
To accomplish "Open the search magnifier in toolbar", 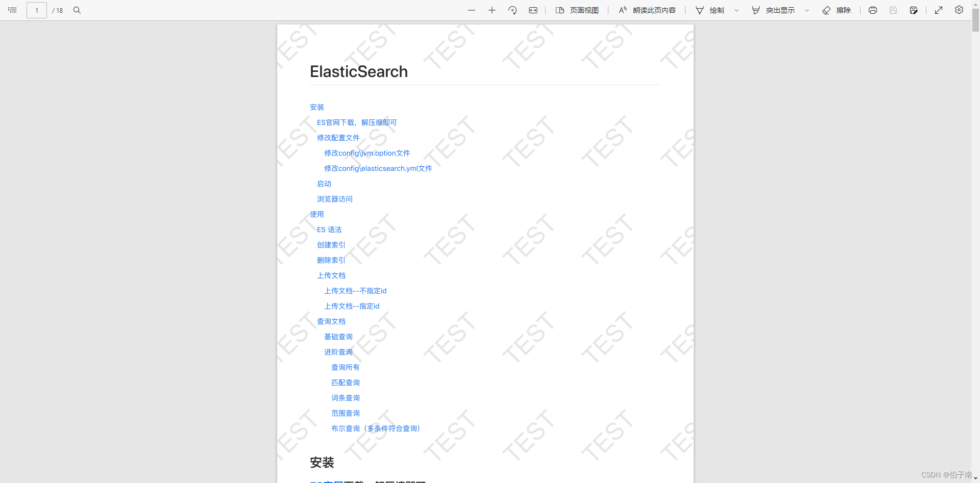I will click(x=77, y=10).
